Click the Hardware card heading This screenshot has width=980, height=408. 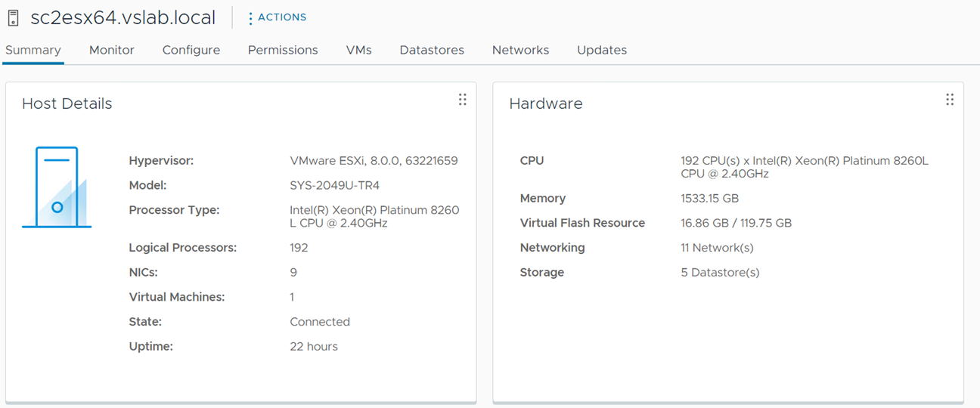click(x=545, y=104)
